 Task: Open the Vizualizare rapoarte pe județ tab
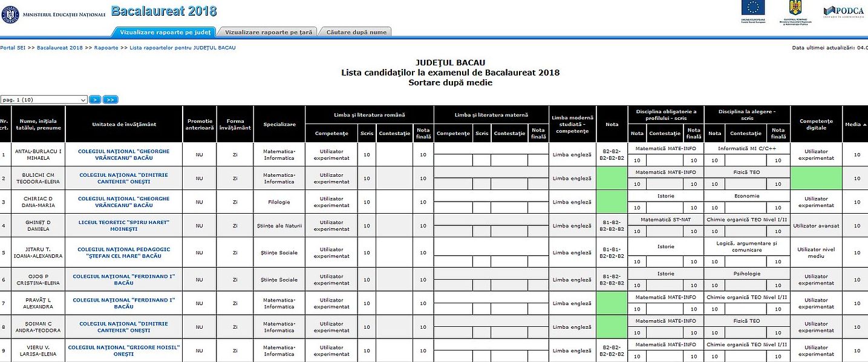[x=164, y=32]
